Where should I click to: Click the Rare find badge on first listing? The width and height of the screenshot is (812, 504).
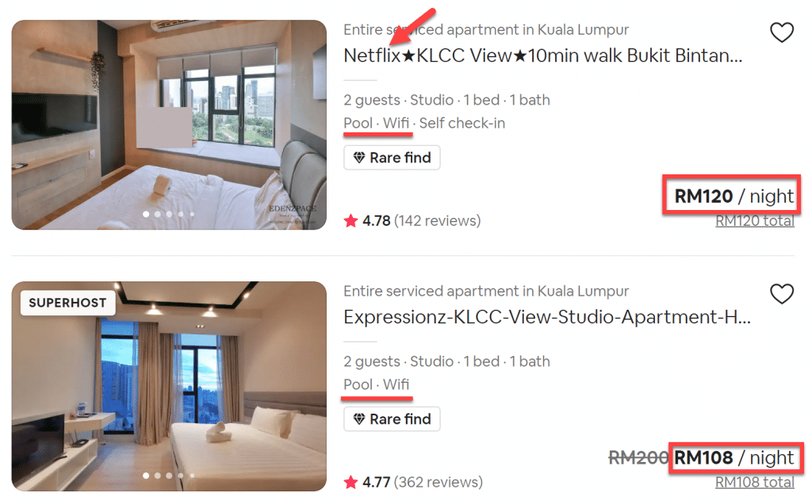pos(392,158)
